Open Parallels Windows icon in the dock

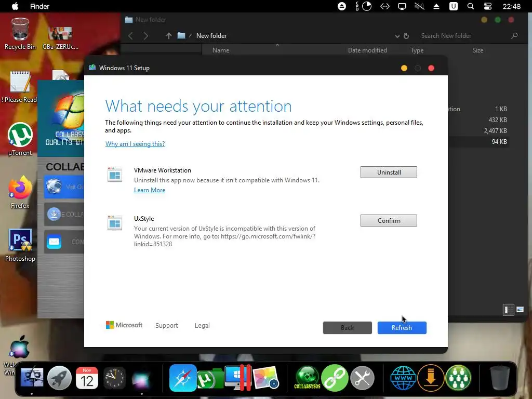click(238, 378)
